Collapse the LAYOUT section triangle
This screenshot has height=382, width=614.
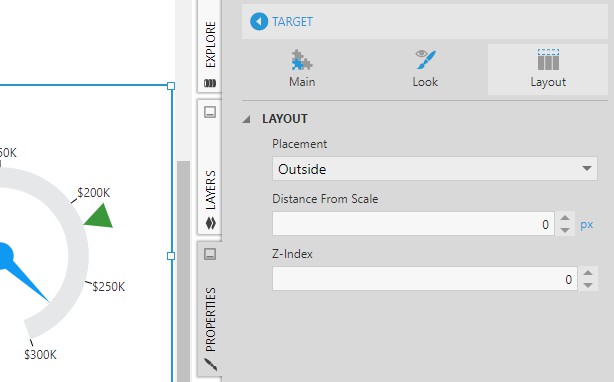(246, 119)
